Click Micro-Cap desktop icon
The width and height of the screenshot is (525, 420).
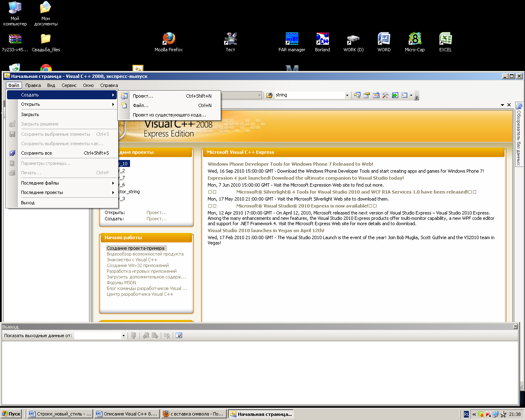[415, 42]
